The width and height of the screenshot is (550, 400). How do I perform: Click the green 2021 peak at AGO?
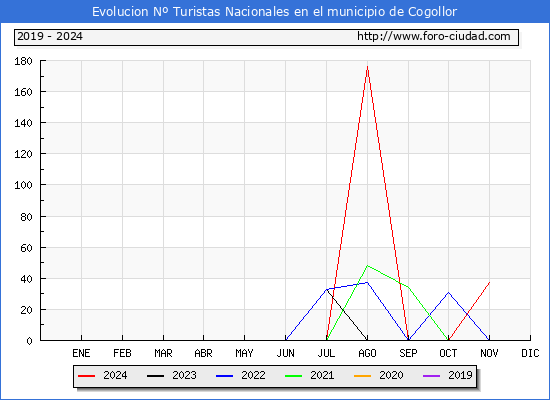click(367, 266)
